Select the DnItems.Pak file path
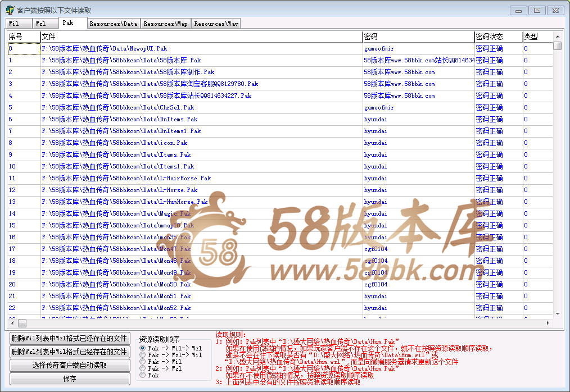This screenshot has width=570, height=392. pos(120,119)
